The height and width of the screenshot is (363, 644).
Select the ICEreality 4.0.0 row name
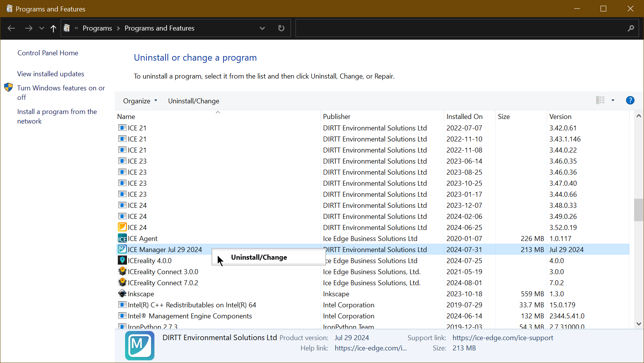(x=149, y=261)
